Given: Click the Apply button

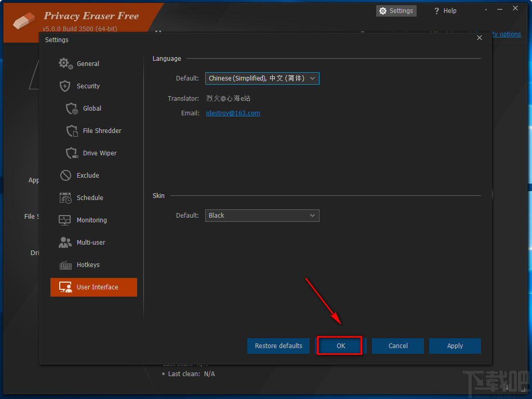Looking at the screenshot, I should [455, 345].
